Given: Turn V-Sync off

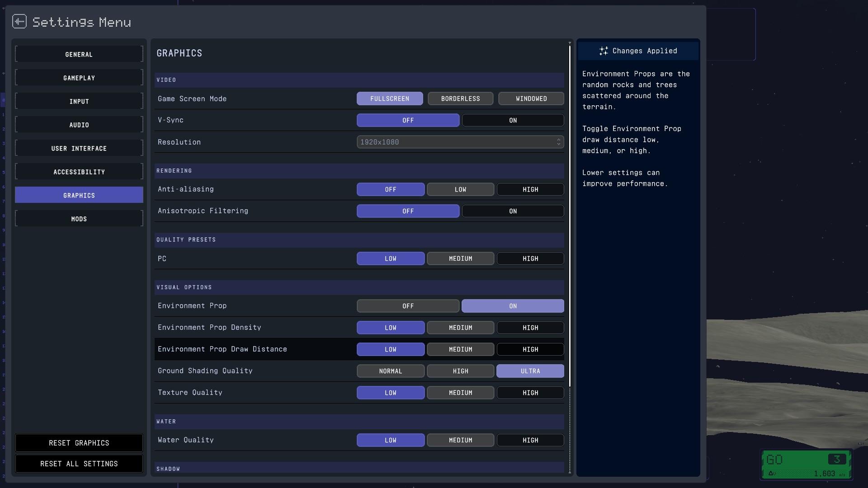Looking at the screenshot, I should click(408, 120).
